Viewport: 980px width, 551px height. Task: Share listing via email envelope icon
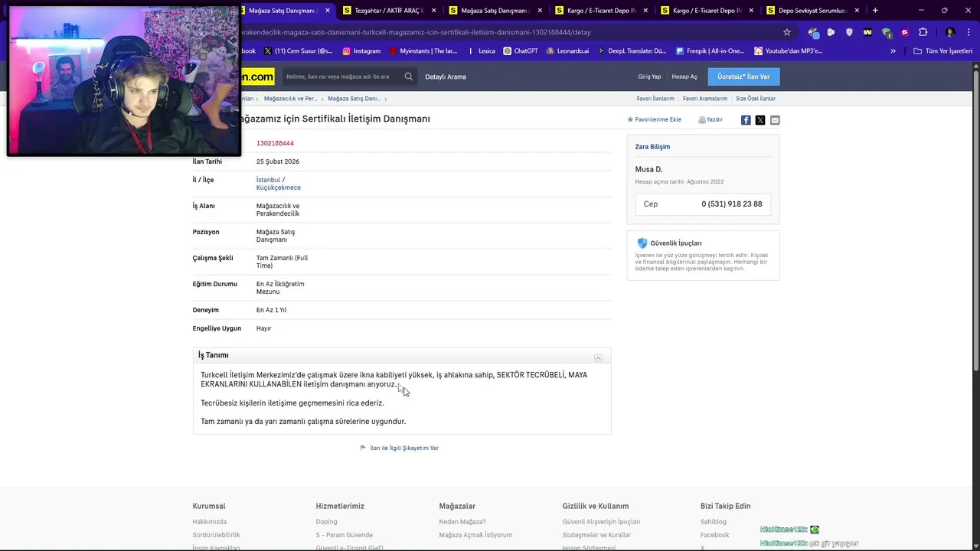click(775, 120)
